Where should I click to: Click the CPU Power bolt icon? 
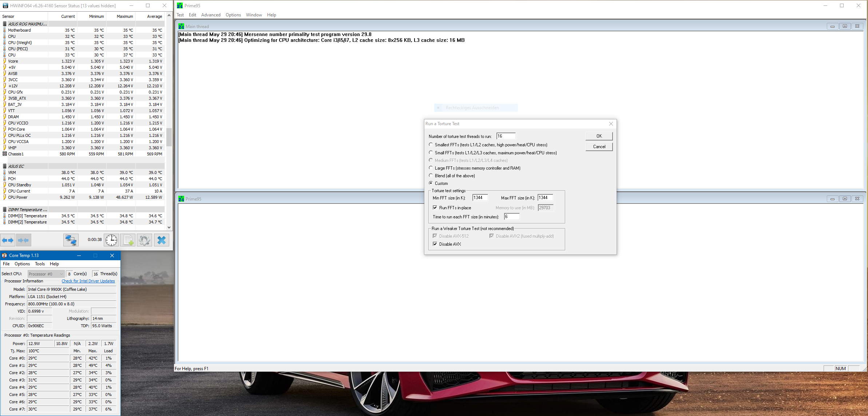pyautogui.click(x=5, y=197)
